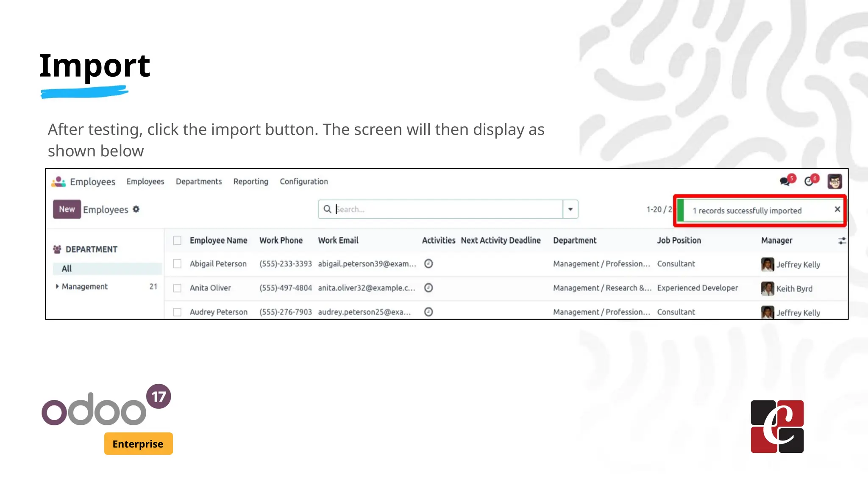Sort by Next Activity Deadline column
The width and height of the screenshot is (868, 488).
point(501,240)
